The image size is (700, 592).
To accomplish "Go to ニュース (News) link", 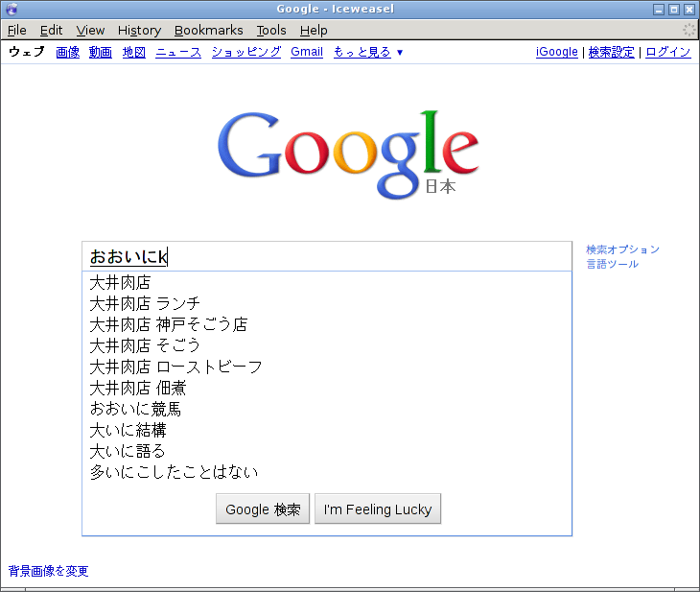I will (x=178, y=52).
